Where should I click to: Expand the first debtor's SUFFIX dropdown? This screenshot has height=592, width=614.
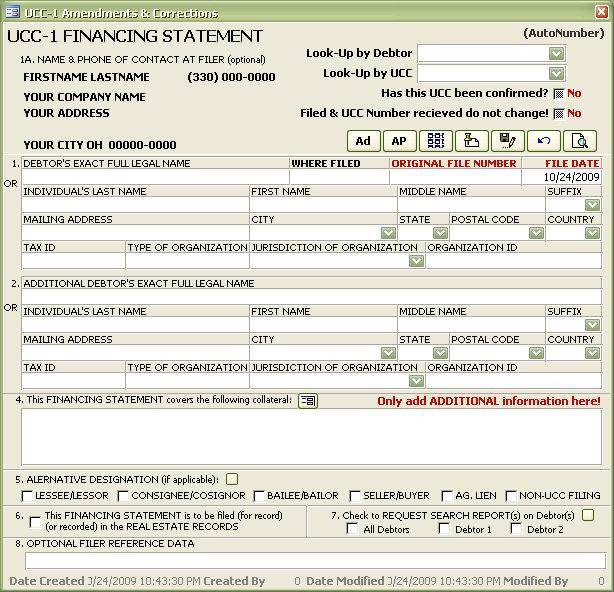(x=592, y=204)
